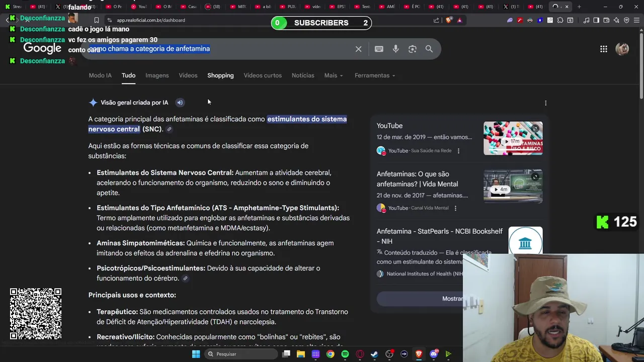This screenshot has height=362, width=644.
Task: Play AI overview audio speaker icon
Action: coord(180,103)
